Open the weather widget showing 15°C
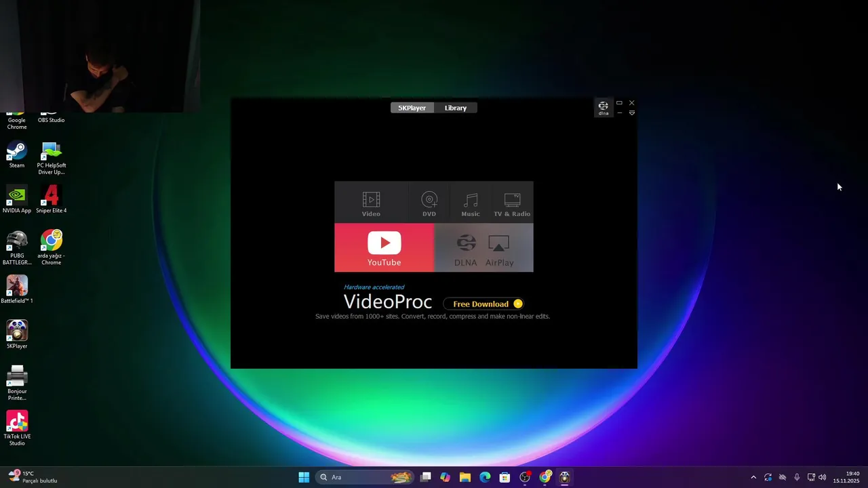Viewport: 868px width, 488px height. pyautogui.click(x=33, y=477)
